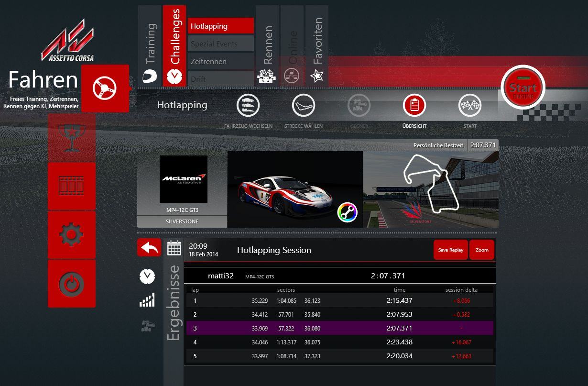Switch to the Online tab
Viewport: 588px width, 386px height.
[x=292, y=46]
